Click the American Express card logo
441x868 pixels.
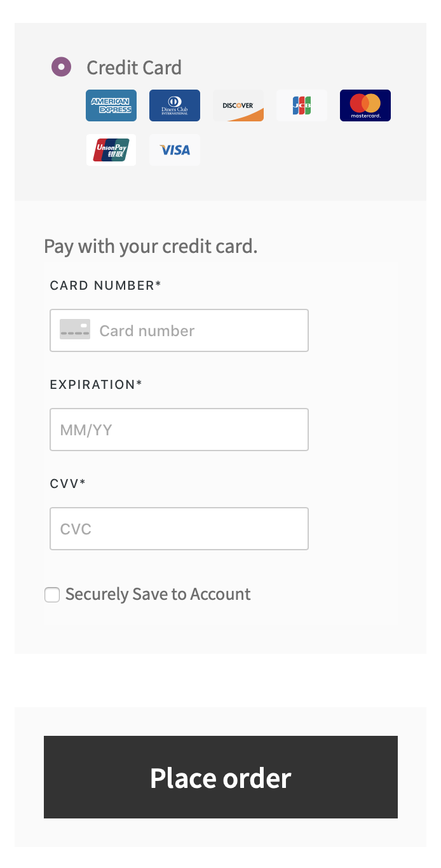111,105
